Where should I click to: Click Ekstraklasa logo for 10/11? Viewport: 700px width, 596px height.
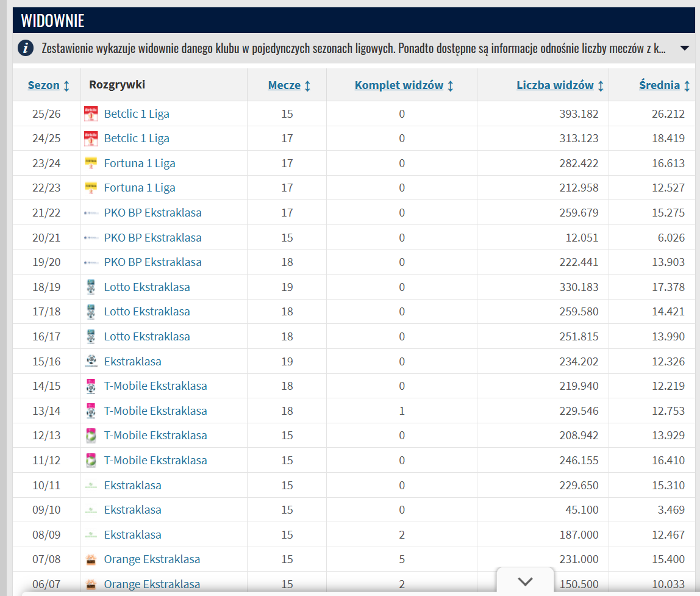(x=91, y=485)
